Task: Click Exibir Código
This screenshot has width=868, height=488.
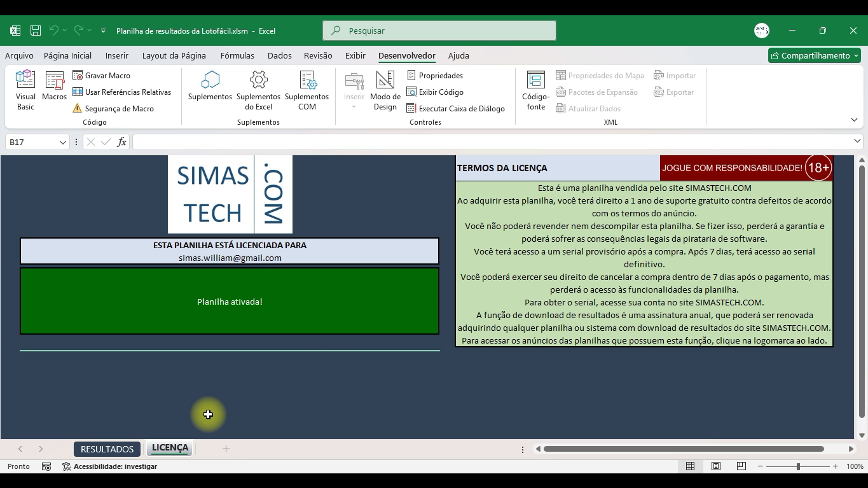Action: click(x=435, y=92)
